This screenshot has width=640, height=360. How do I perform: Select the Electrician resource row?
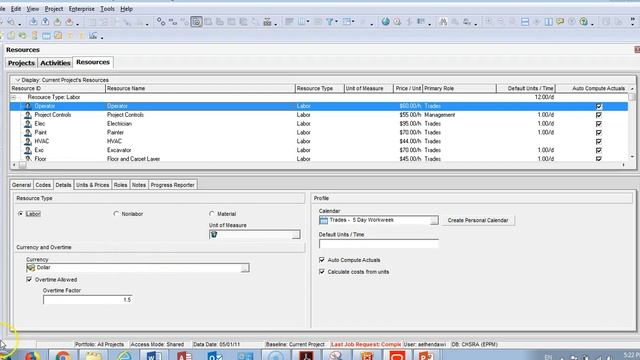pyautogui.click(x=318, y=124)
